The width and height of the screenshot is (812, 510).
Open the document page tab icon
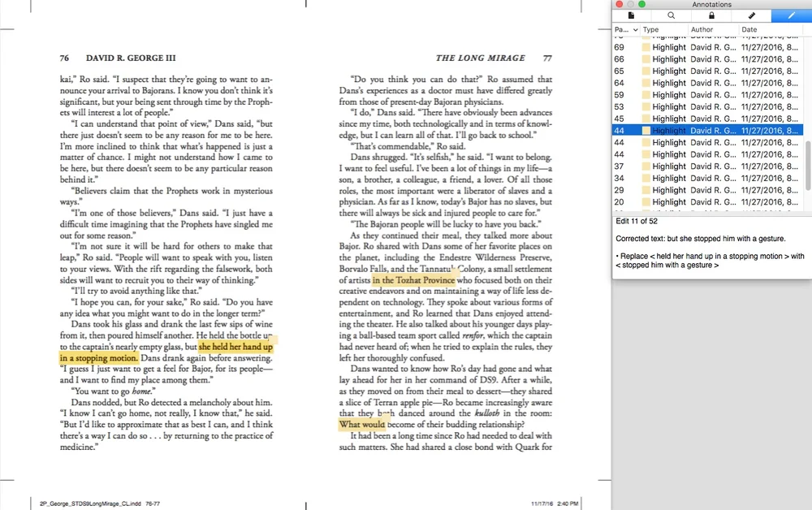pyautogui.click(x=631, y=15)
